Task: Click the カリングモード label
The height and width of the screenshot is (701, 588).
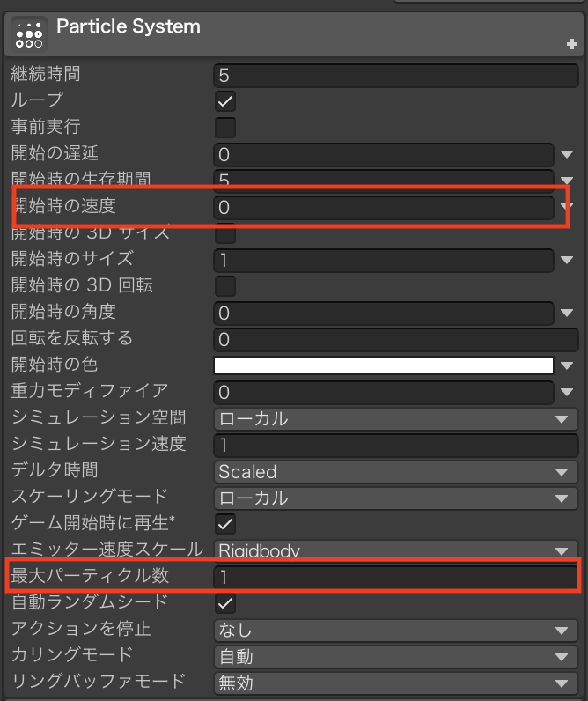Action: pos(72,654)
